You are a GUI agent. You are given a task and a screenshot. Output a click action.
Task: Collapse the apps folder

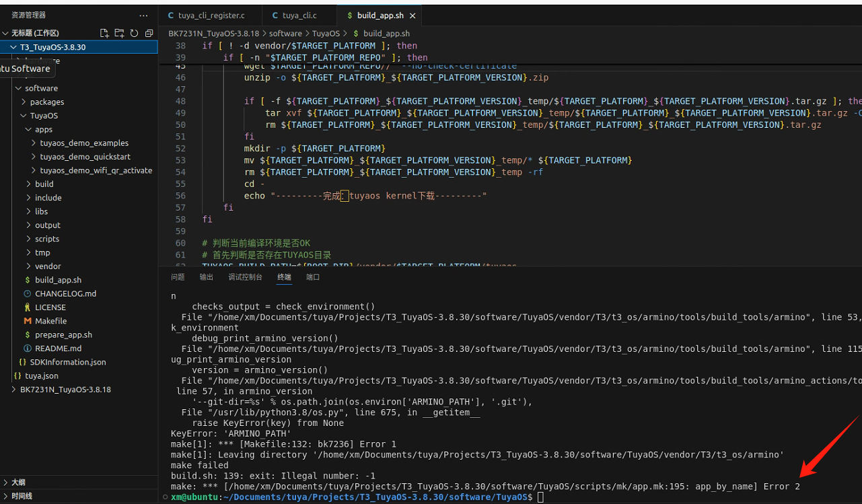[79, 129]
